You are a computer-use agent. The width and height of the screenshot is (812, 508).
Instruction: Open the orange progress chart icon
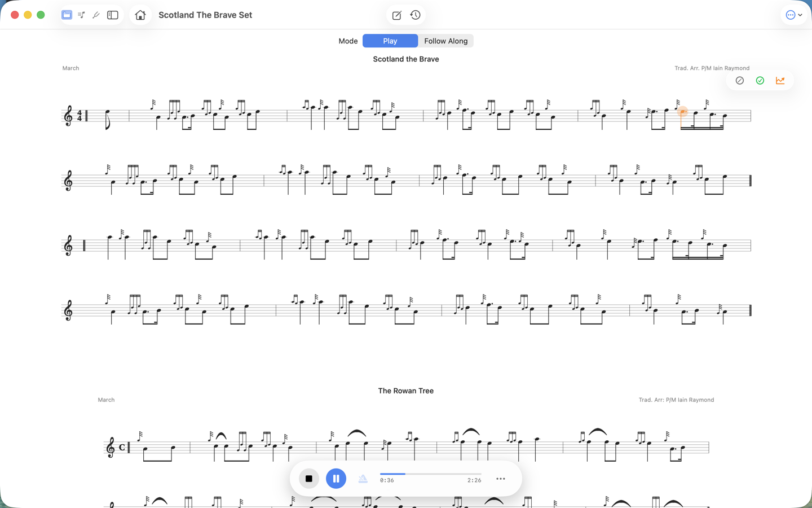click(x=780, y=81)
